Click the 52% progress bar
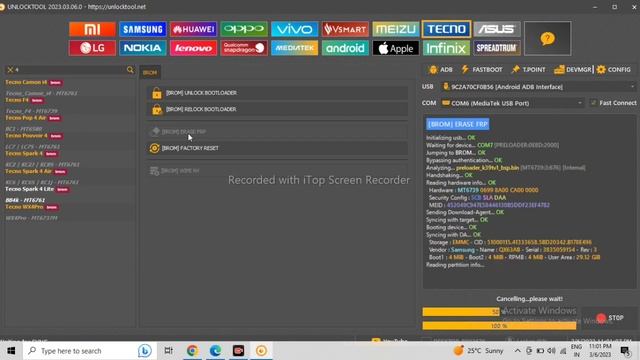Image resolution: width=640 pixels, height=360 pixels. (499, 312)
